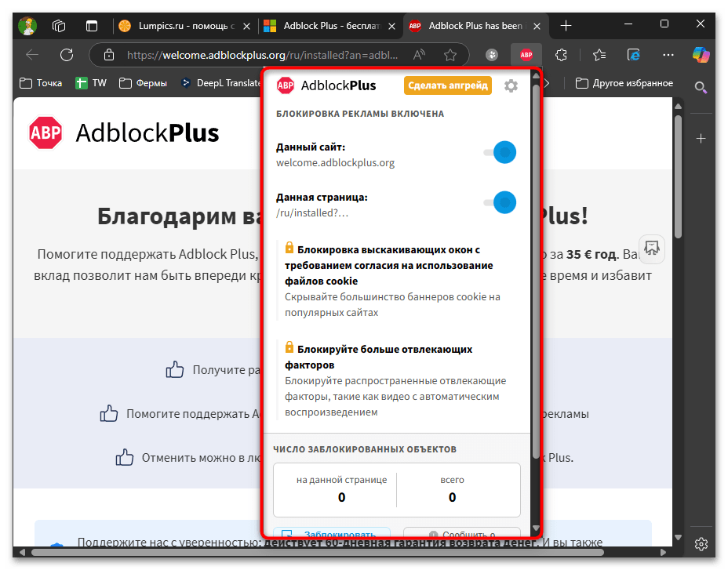Click ЧИСЛО ЗАБЛОКИРОВАННЫХ ОБЪЕКТОВ heading

[365, 449]
